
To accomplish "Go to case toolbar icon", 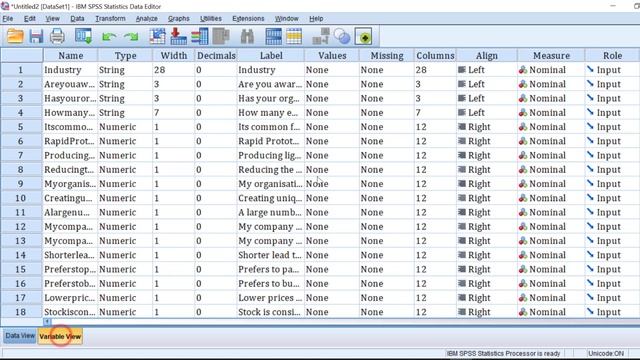I will coord(157,36).
